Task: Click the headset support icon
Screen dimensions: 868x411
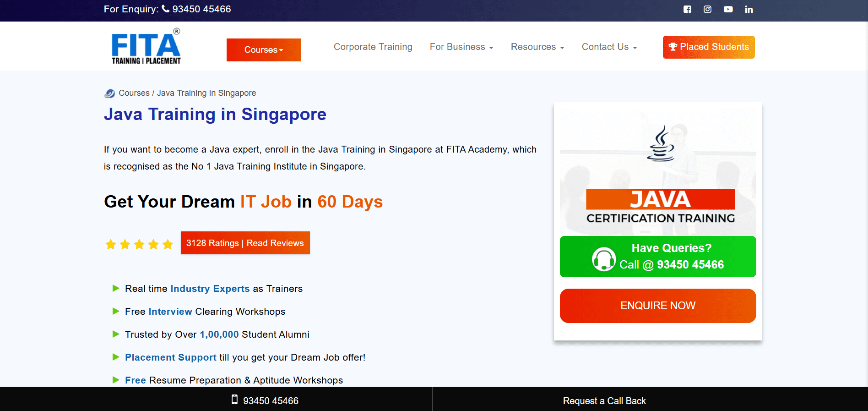Action: point(604,259)
